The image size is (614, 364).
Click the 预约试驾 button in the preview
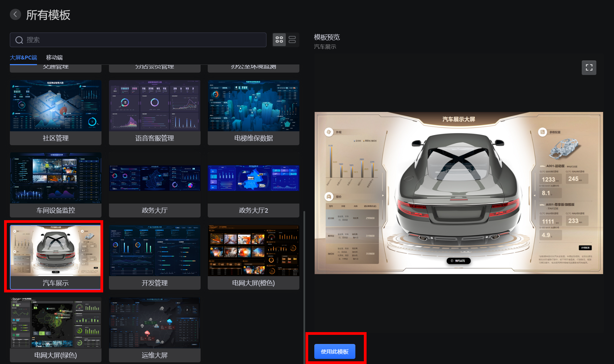[x=459, y=261]
